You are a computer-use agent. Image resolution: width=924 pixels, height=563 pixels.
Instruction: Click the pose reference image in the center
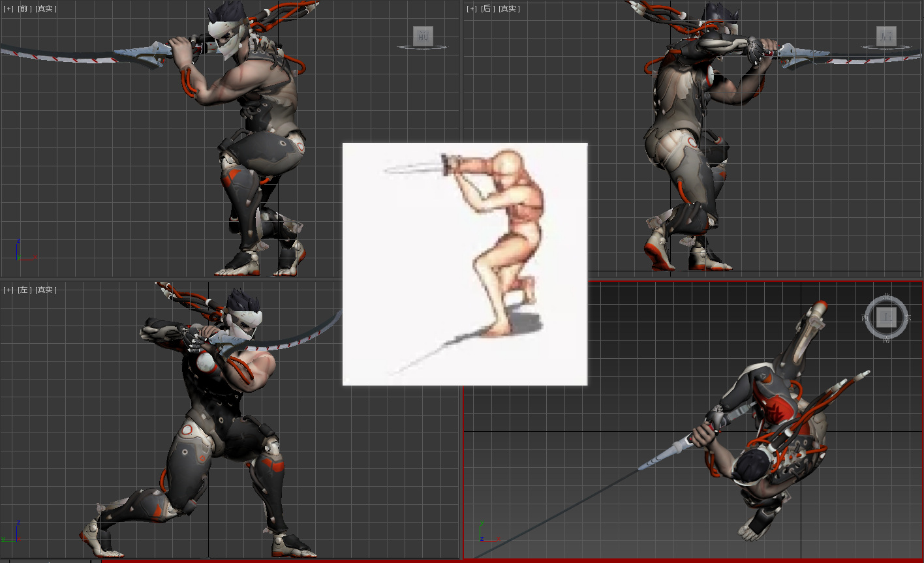pyautogui.click(x=465, y=264)
